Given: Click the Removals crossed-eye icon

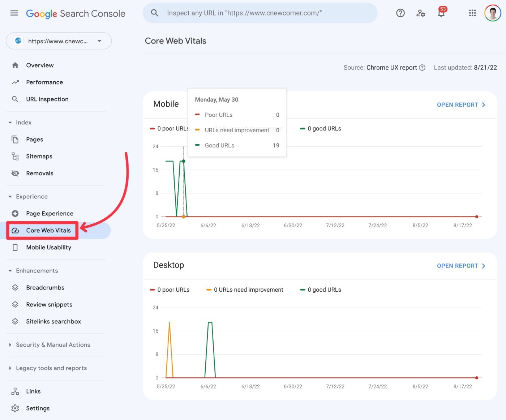Looking at the screenshot, I should pos(15,173).
